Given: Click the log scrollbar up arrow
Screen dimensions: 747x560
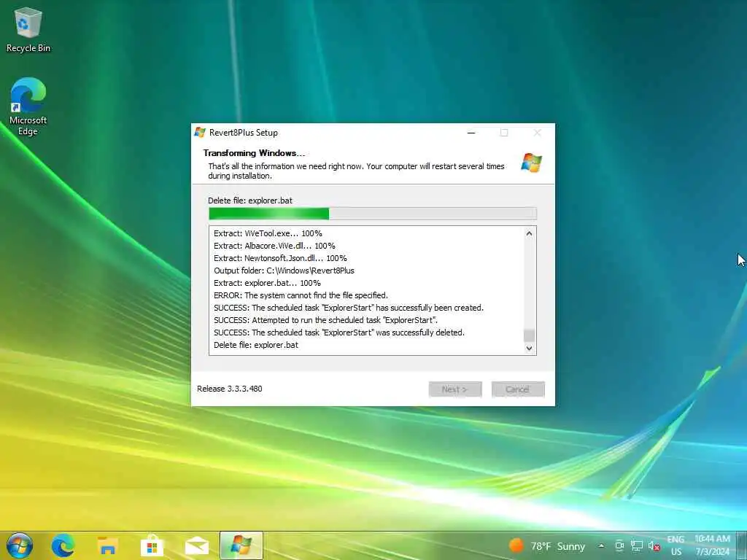Looking at the screenshot, I should [530, 234].
